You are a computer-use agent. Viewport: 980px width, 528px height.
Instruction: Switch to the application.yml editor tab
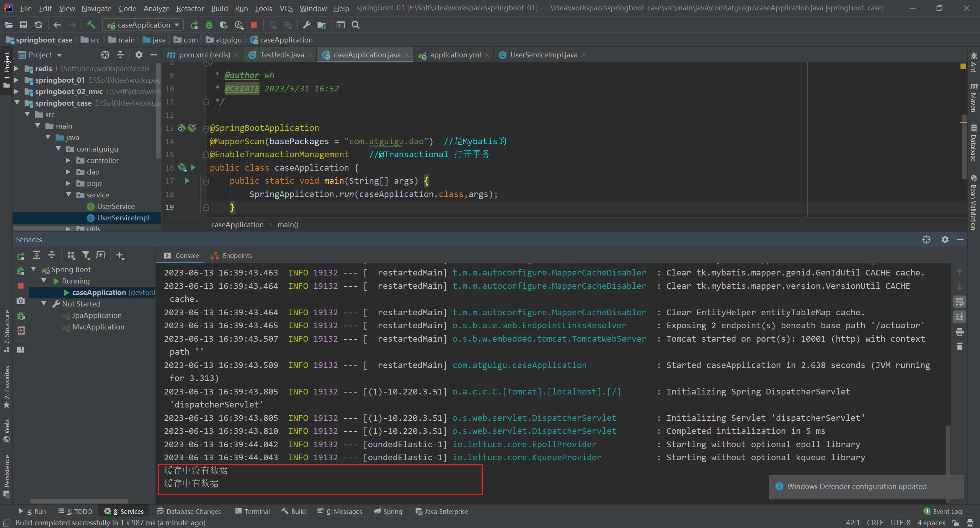point(455,55)
